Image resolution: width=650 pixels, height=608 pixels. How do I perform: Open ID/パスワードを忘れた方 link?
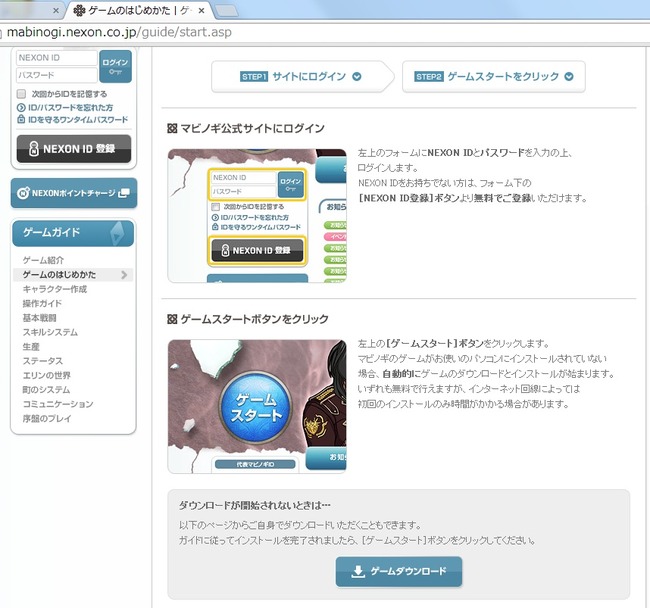(70, 108)
